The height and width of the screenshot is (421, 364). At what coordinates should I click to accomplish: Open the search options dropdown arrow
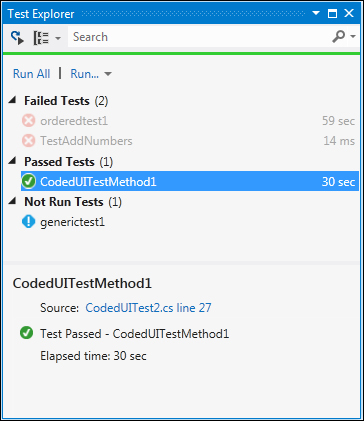pyautogui.click(x=353, y=37)
